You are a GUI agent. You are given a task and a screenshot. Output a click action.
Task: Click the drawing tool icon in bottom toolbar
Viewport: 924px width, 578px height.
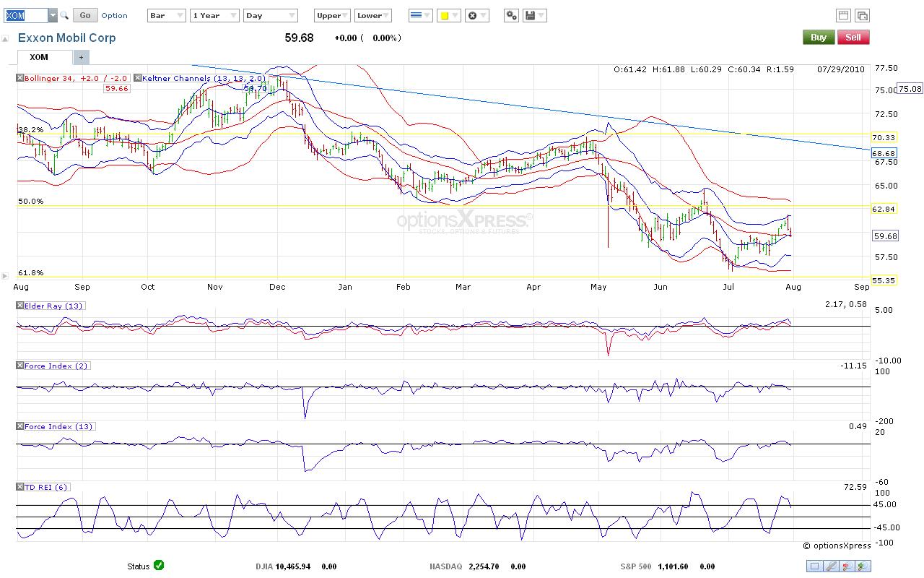831,566
